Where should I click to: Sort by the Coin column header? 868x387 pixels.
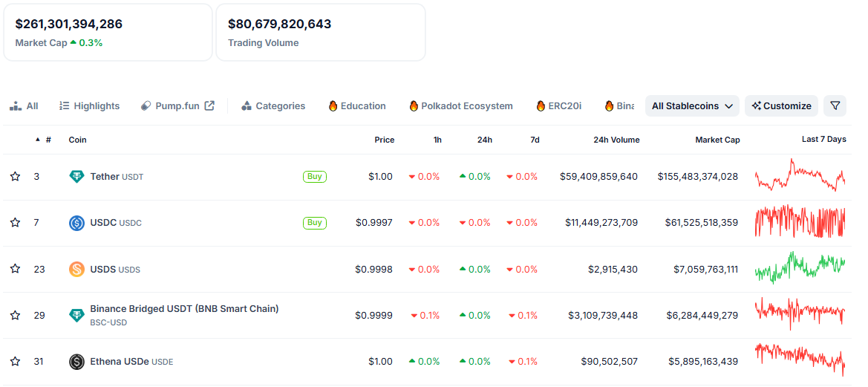point(77,140)
